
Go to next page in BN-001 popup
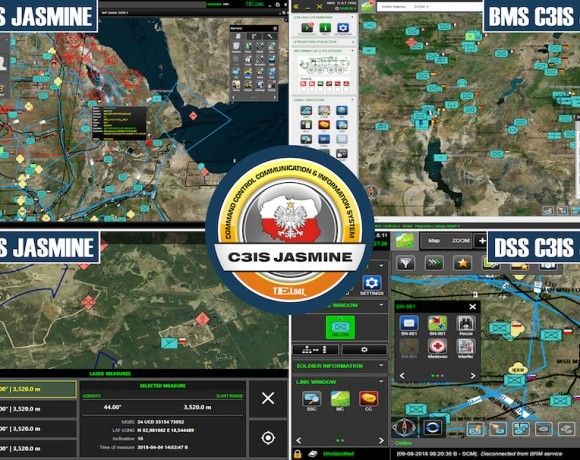pos(473,375)
